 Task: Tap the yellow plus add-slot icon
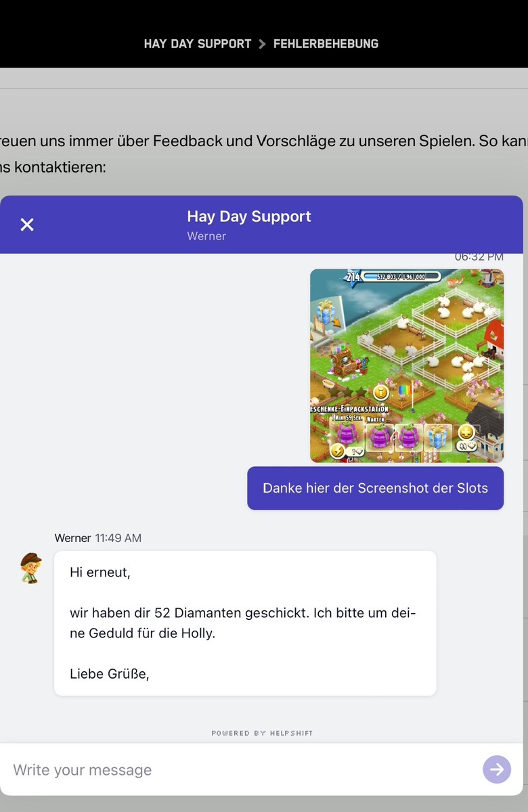click(466, 432)
